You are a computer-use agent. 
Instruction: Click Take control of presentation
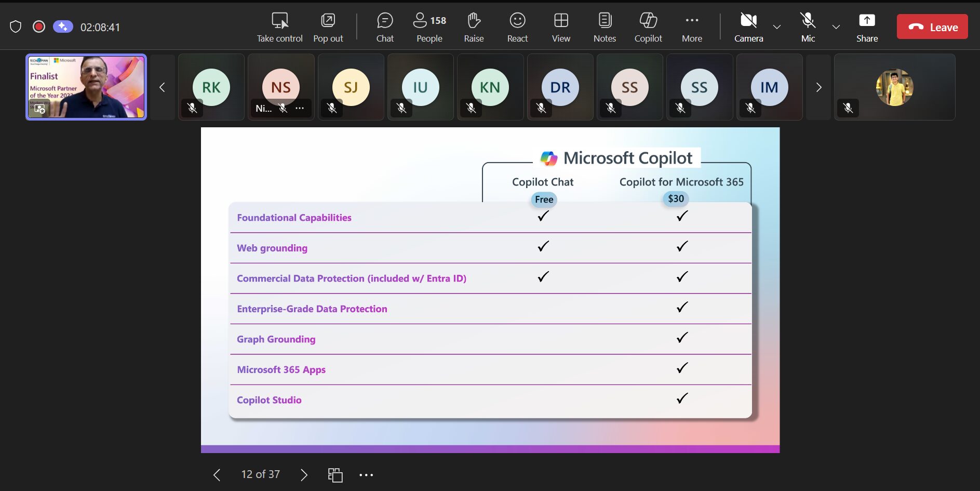(x=279, y=27)
